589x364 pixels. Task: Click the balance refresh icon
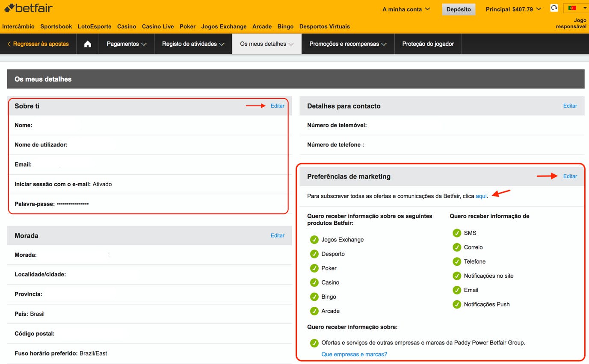click(554, 8)
